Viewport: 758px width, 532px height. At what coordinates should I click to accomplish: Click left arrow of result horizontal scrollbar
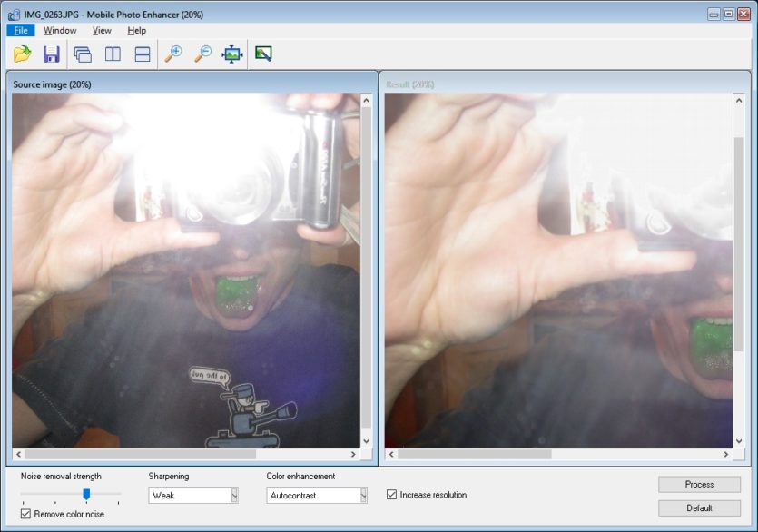(391, 454)
